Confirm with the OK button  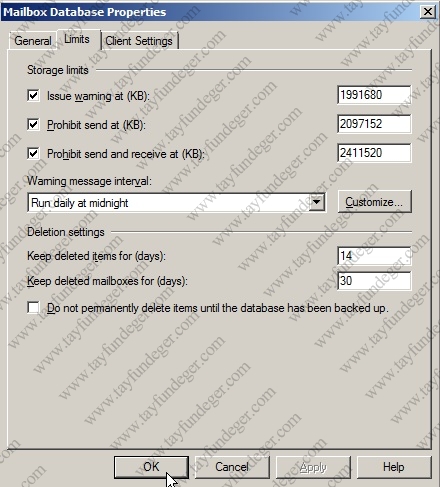[x=151, y=467]
